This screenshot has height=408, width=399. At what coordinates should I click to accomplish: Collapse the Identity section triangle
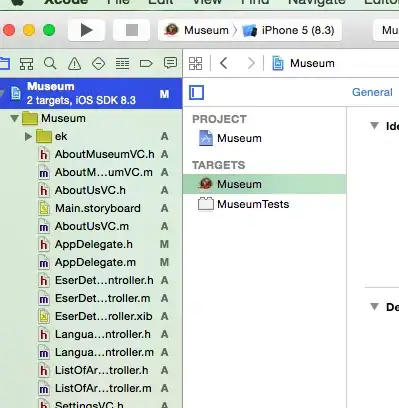pyautogui.click(x=375, y=126)
